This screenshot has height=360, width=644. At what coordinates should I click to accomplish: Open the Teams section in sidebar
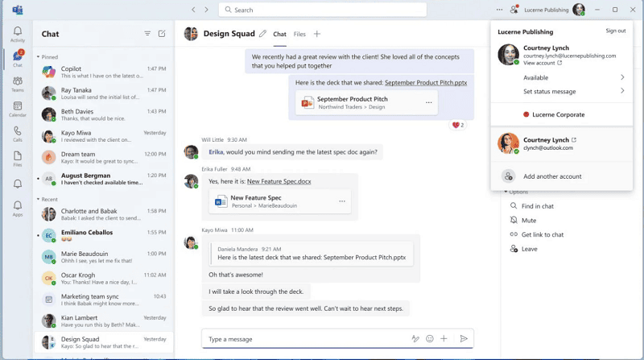17,84
